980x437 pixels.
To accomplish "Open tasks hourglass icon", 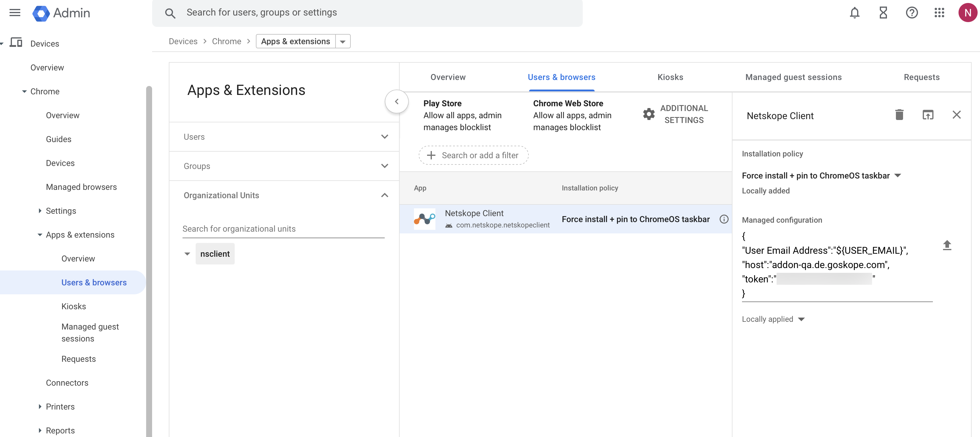I will [x=883, y=13].
